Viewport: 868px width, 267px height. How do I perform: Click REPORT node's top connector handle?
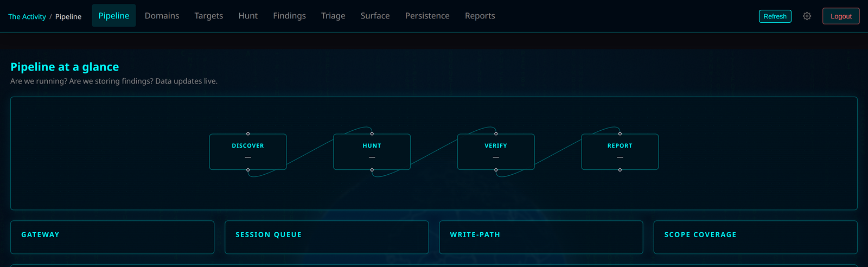point(620,133)
